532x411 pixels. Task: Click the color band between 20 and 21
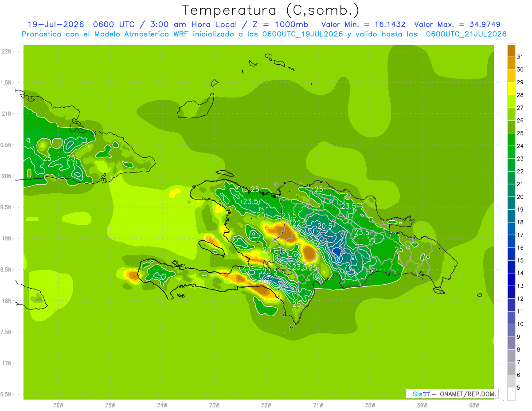pos(511,190)
